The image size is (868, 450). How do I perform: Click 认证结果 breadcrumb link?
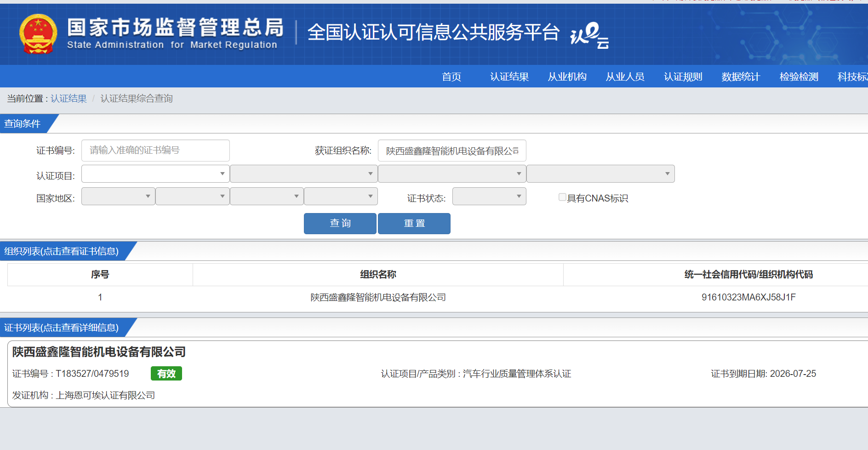(69, 98)
